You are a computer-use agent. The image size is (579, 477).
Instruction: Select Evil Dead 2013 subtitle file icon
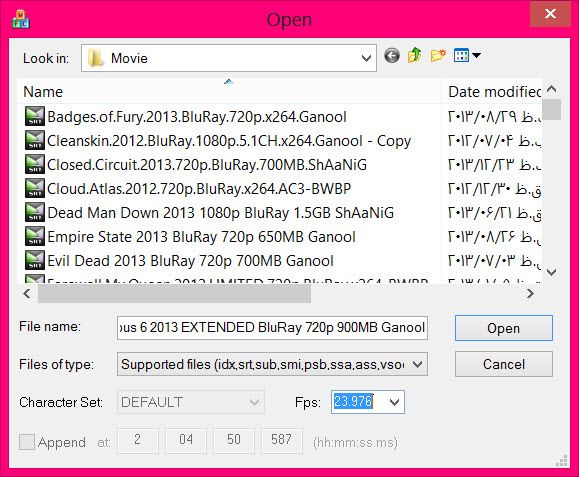click(x=35, y=260)
